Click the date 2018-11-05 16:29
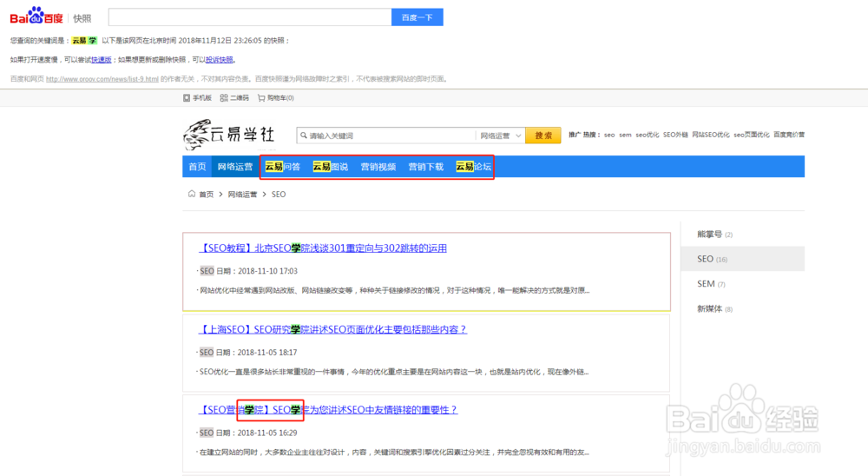This screenshot has height=476, width=868. [267, 433]
